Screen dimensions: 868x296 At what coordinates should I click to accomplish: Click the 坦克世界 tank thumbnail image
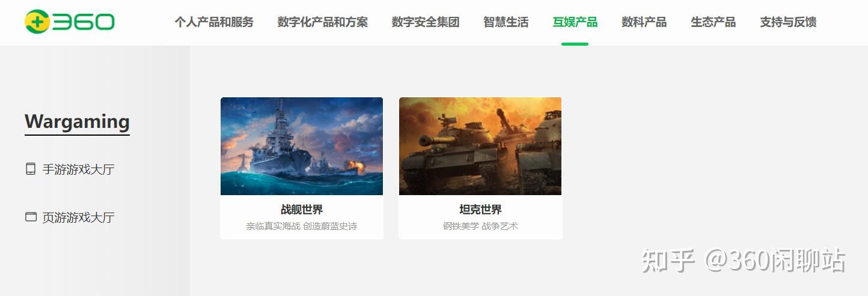[480, 146]
